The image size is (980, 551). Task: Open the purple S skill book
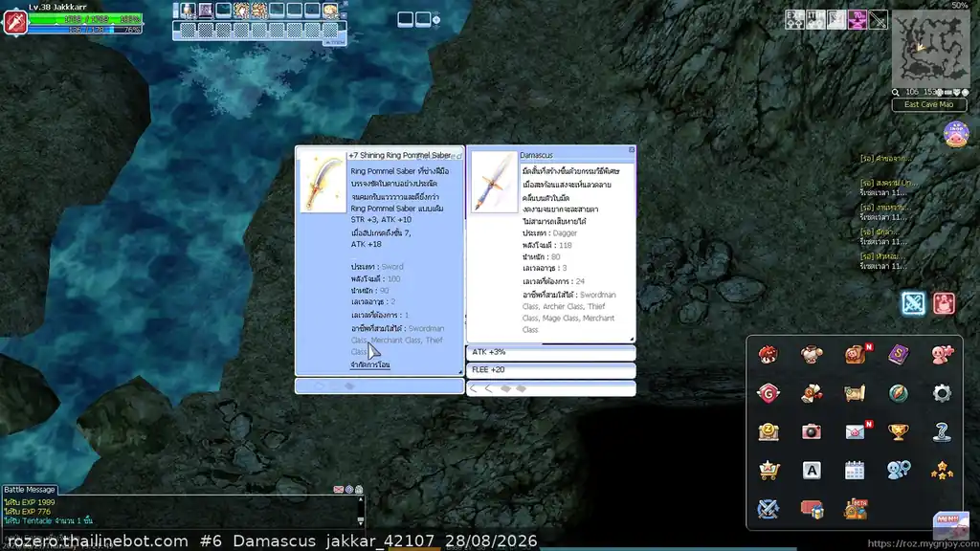(x=898, y=354)
